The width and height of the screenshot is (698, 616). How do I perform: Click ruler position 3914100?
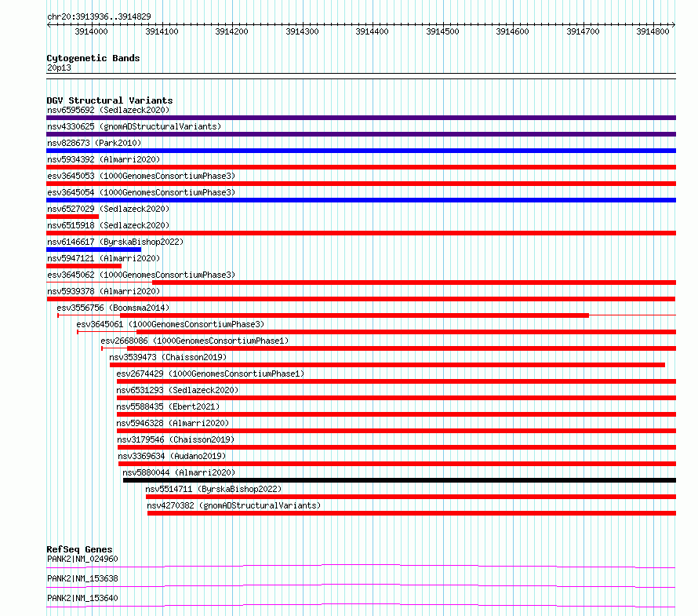[x=162, y=31]
